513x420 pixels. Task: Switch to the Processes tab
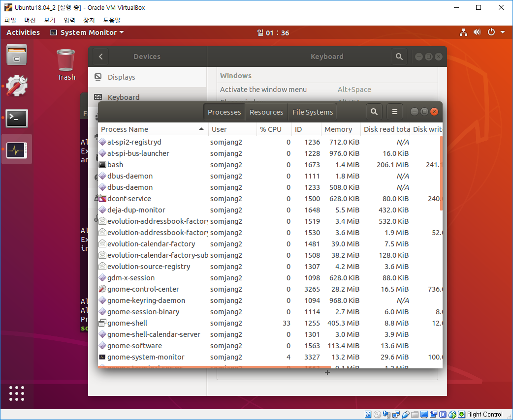(224, 112)
